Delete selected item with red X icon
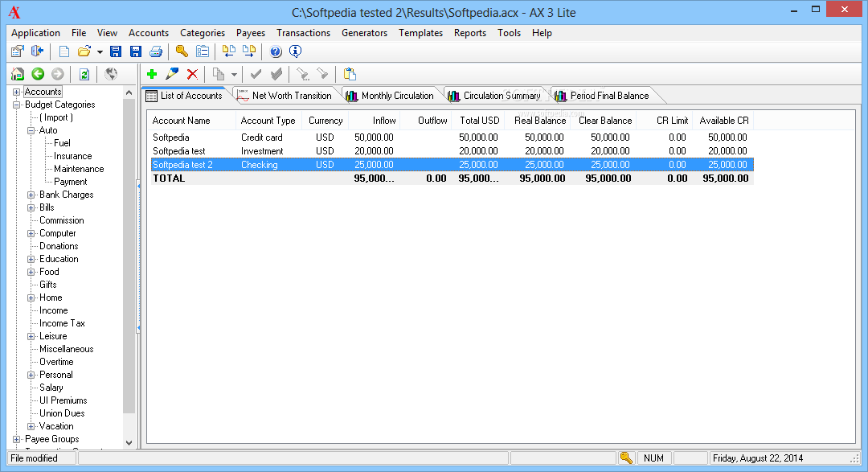 [192, 74]
